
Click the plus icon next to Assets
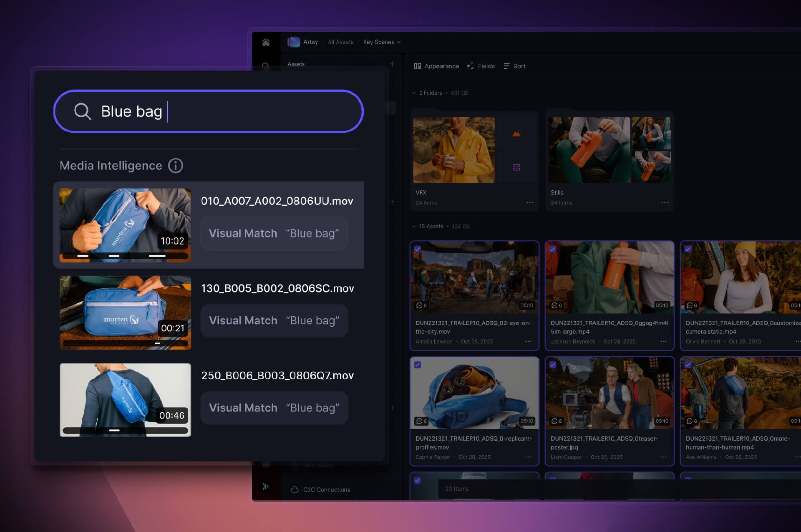[392, 64]
